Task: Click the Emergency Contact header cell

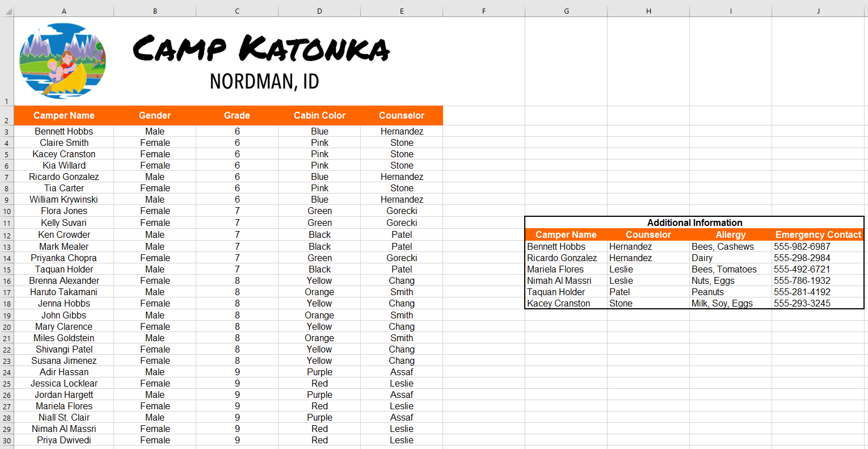Action: pos(818,234)
